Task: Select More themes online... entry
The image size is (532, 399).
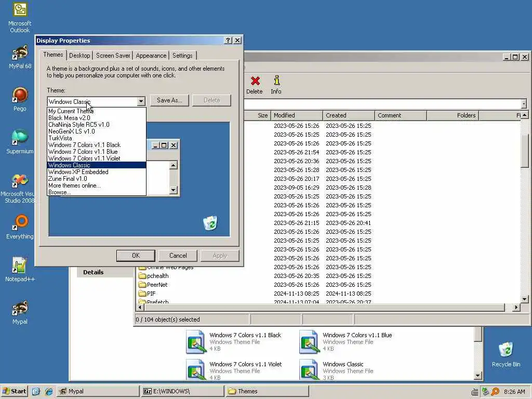Action: (96, 185)
